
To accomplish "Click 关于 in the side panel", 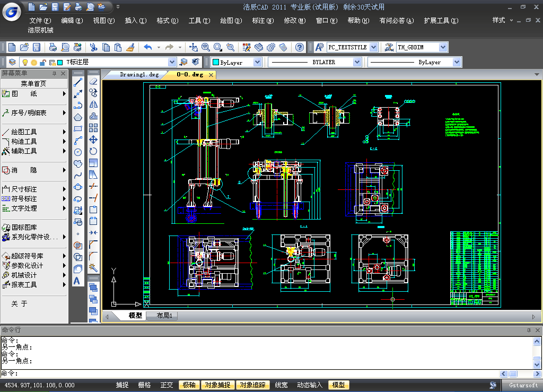I will 20,304.
